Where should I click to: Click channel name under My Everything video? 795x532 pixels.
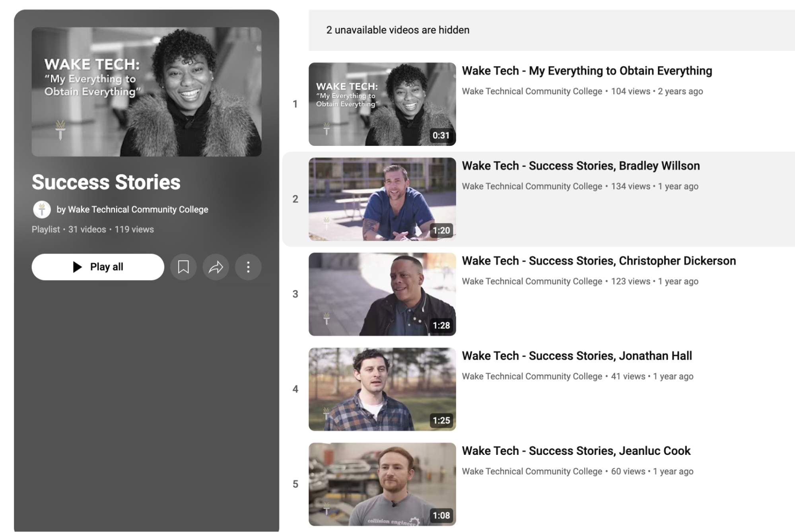(x=532, y=91)
